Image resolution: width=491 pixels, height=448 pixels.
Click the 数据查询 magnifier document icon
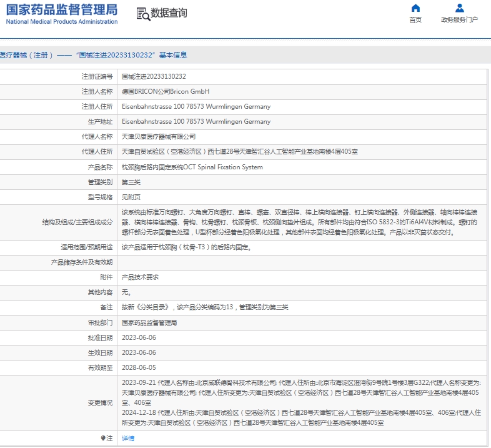(x=143, y=14)
